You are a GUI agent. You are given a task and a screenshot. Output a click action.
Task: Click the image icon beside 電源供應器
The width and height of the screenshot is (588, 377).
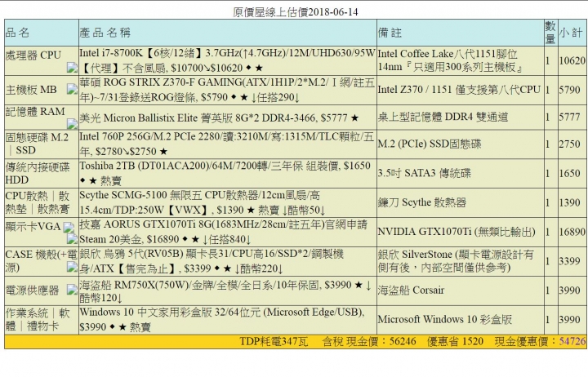click(72, 290)
